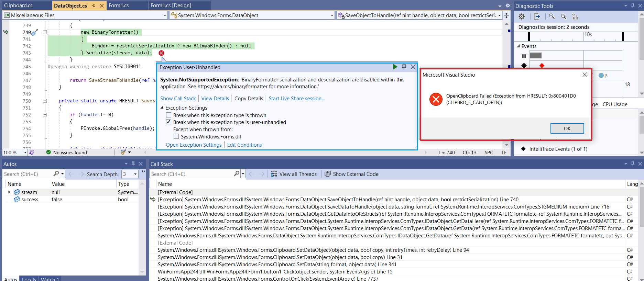The width and height of the screenshot is (644, 281).
Task: Continue execution with the green play icon
Action: click(395, 67)
